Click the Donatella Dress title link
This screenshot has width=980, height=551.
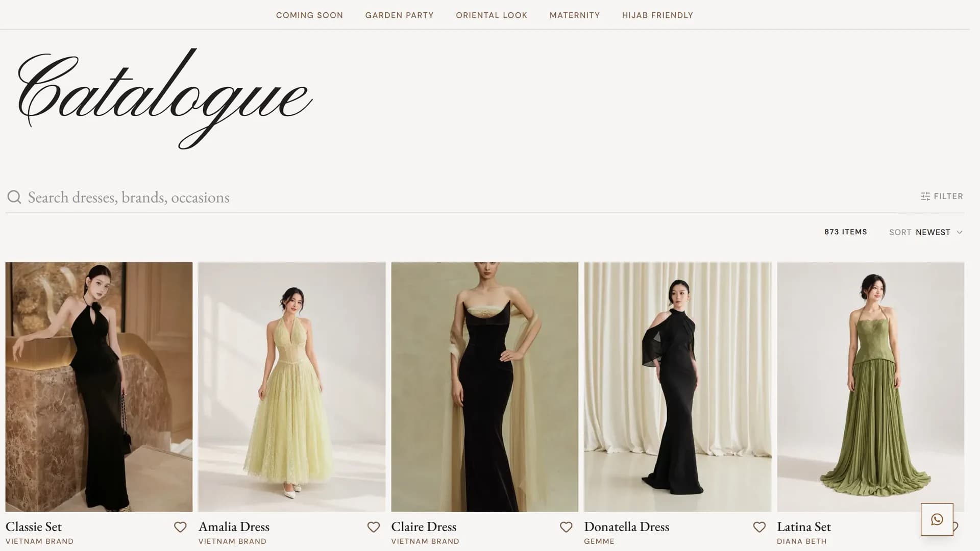(626, 527)
